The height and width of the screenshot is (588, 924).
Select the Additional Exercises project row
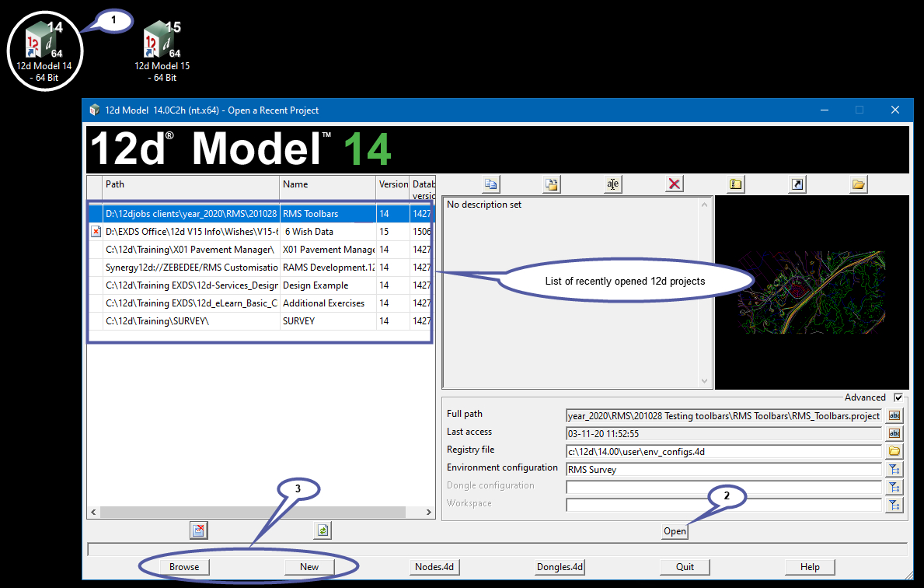(261, 303)
